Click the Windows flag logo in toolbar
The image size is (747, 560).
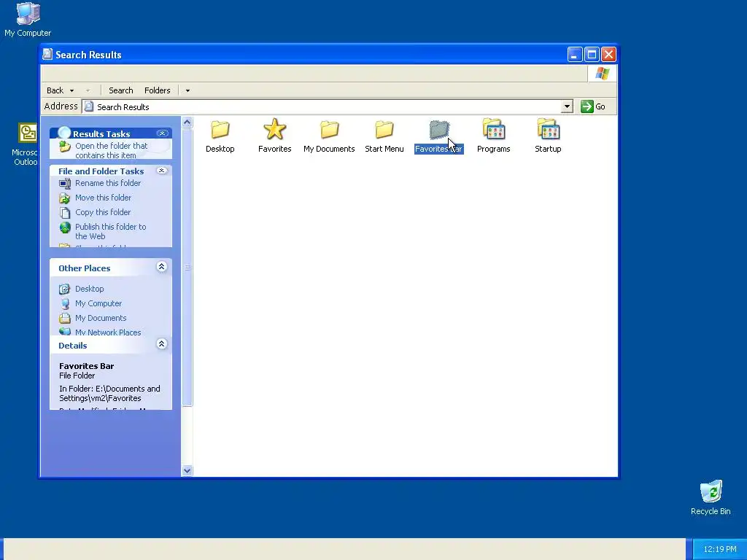(602, 74)
